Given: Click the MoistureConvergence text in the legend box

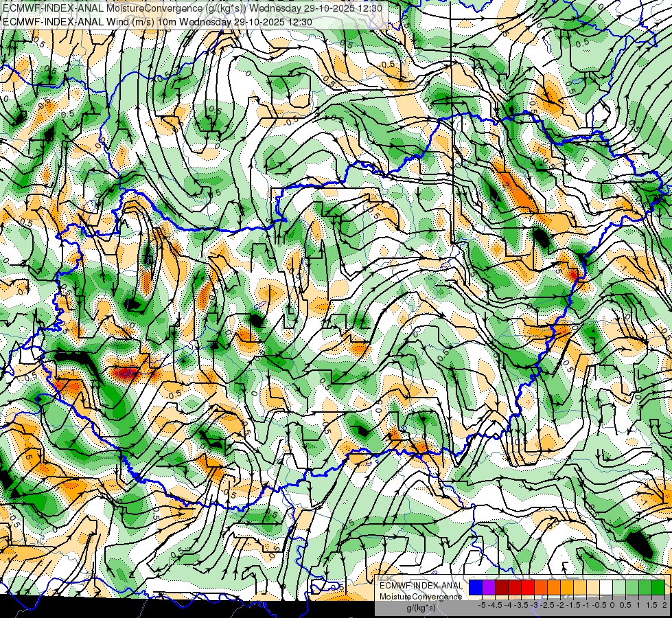Looking at the screenshot, I should pyautogui.click(x=421, y=597).
